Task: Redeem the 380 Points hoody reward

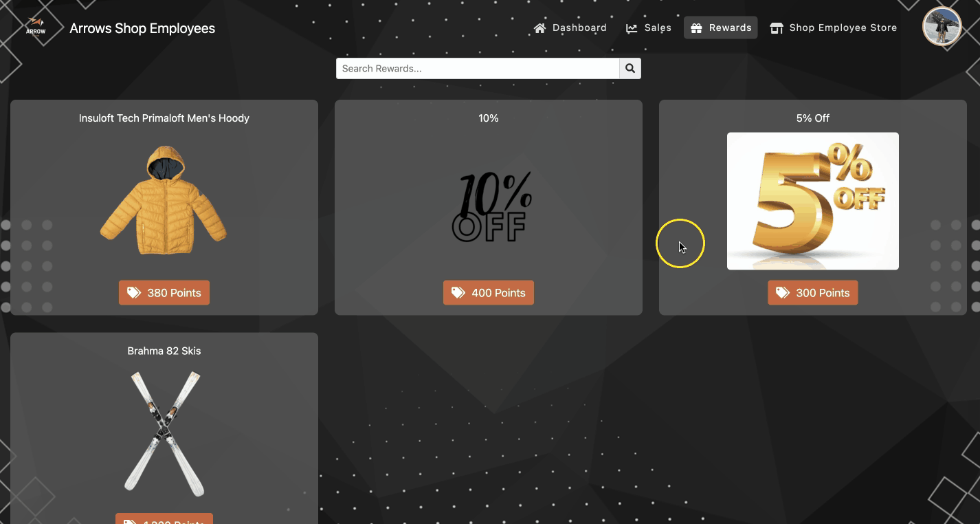Action: tap(164, 293)
